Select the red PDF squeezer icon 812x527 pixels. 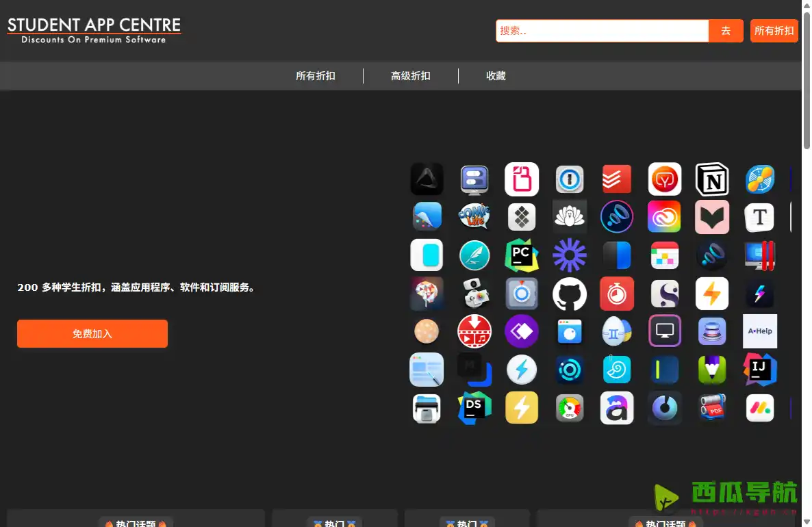tap(712, 407)
